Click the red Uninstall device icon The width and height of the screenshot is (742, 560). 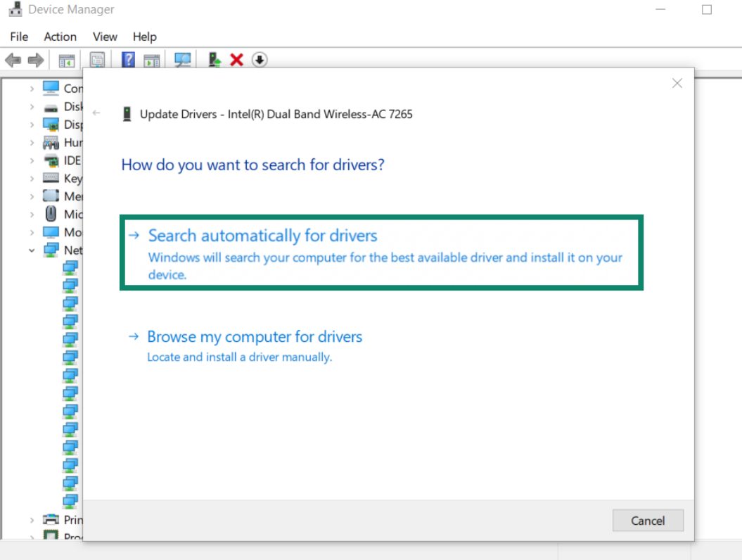tap(237, 60)
